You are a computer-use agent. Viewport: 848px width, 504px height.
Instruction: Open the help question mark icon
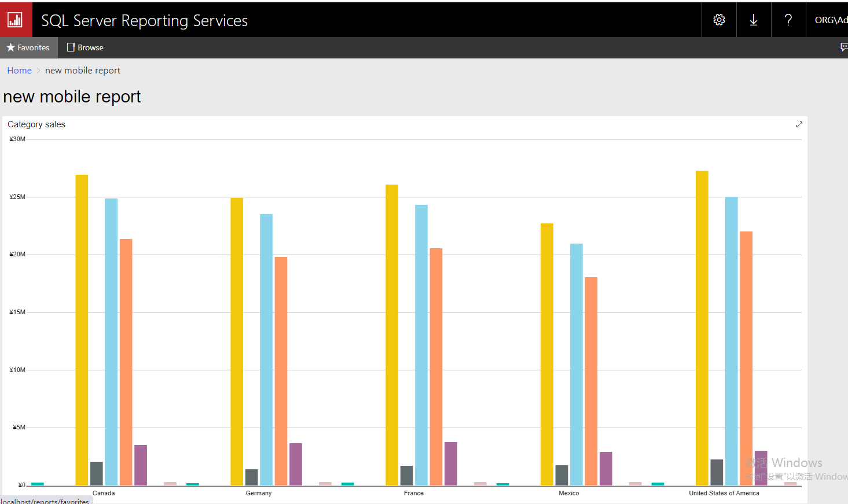pyautogui.click(x=788, y=19)
